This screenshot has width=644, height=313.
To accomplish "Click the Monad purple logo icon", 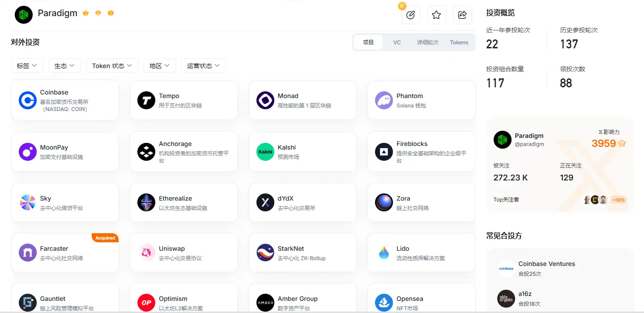I will [x=265, y=100].
